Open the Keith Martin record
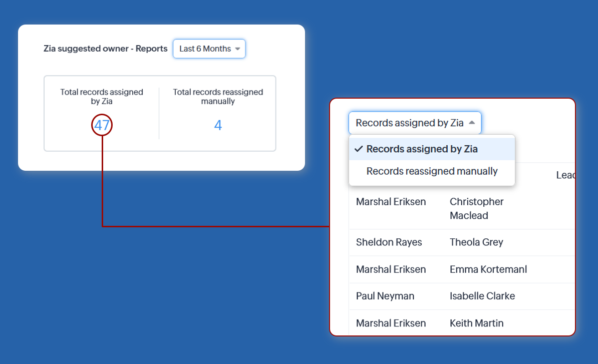Screen dimensions: 598x364 (x=476, y=323)
